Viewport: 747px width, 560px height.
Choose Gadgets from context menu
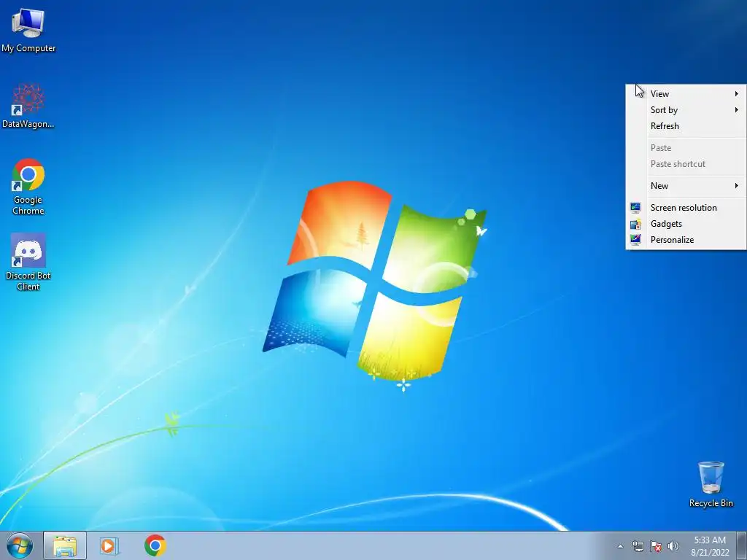tap(686, 224)
